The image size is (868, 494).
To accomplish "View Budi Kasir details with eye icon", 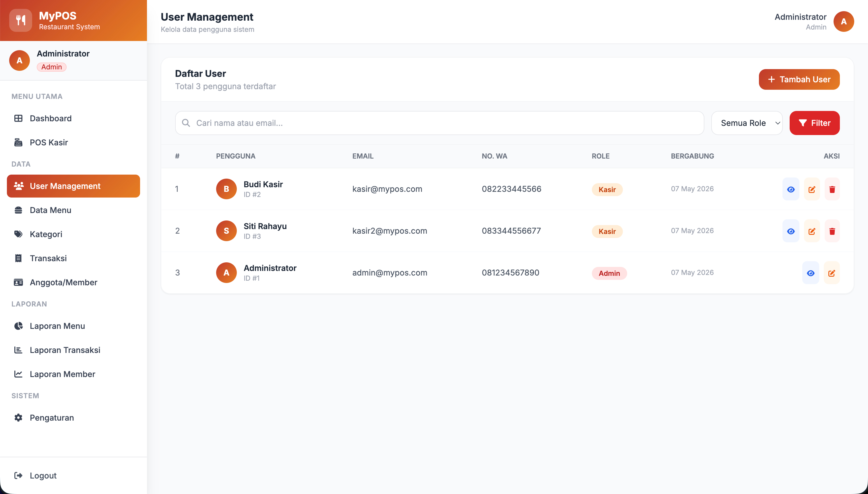I will 791,189.
